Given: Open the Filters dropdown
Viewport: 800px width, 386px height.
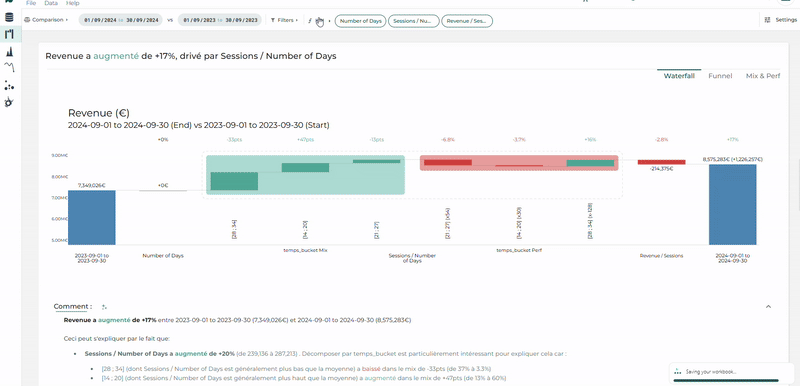Looking at the screenshot, I should [x=284, y=20].
